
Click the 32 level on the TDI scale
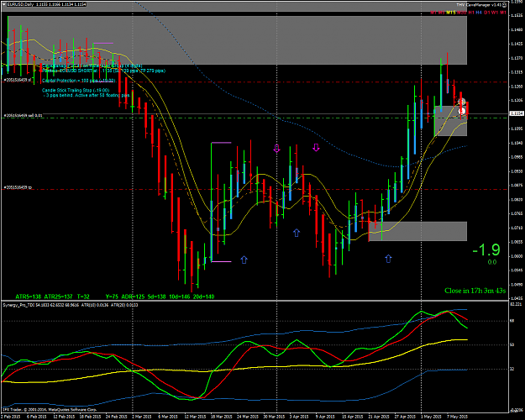(x=512, y=369)
